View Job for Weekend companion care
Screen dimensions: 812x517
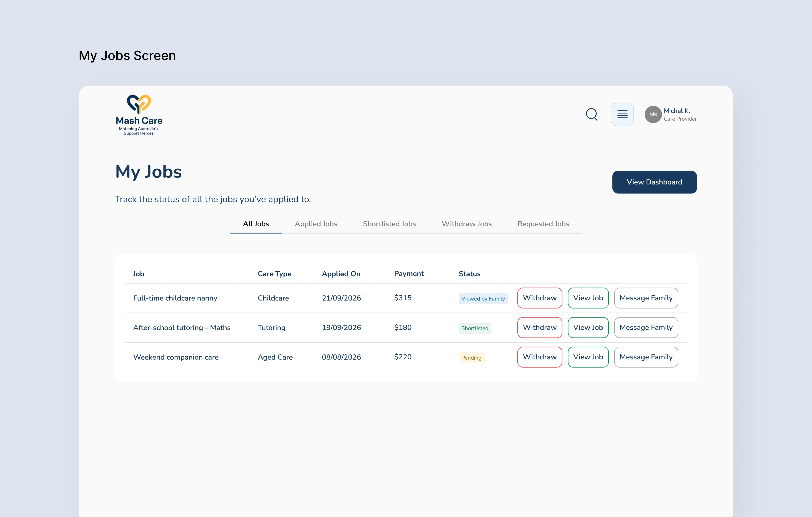[588, 357]
